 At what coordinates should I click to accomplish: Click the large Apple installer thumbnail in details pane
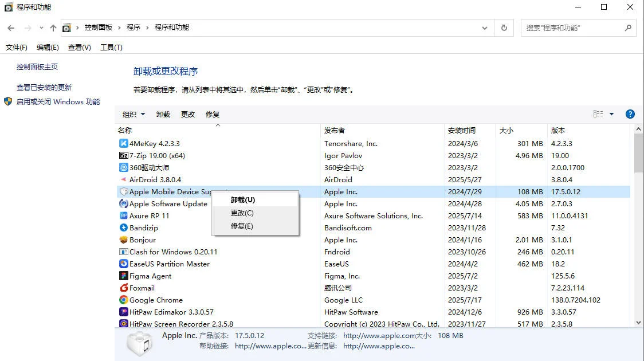tap(140, 344)
